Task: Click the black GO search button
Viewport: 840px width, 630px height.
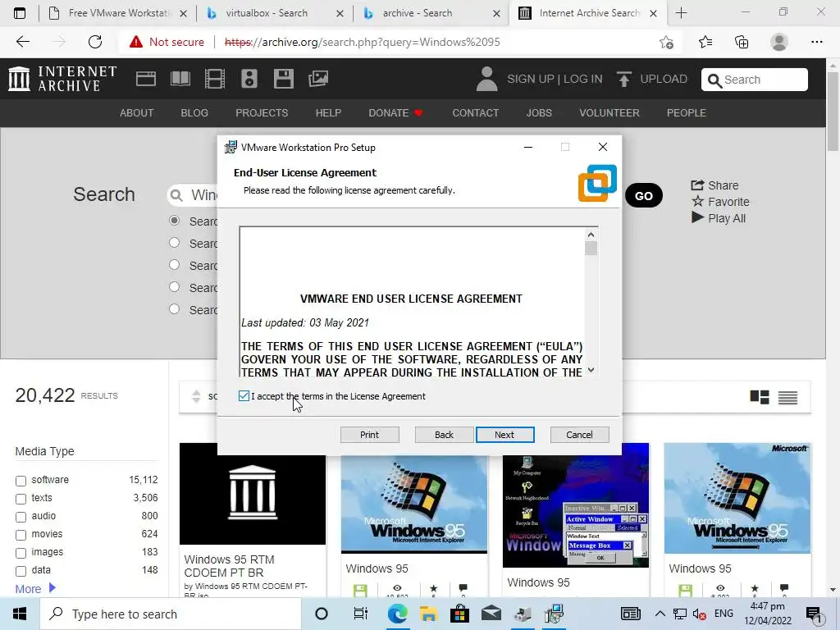Action: [x=643, y=195]
